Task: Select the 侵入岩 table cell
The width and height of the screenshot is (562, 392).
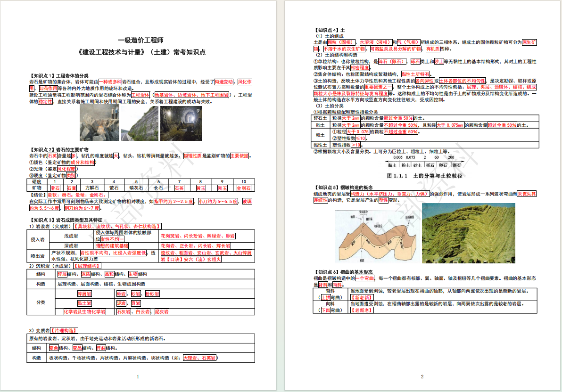Action: 38,239
